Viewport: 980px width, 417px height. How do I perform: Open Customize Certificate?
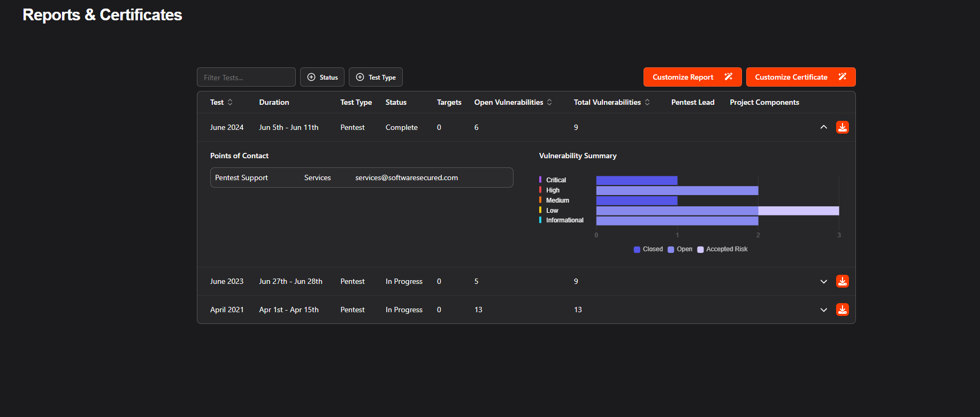click(x=800, y=77)
